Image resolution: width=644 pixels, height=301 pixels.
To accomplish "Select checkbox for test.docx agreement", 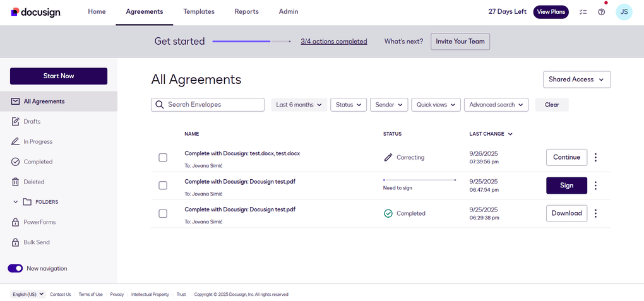I will click(x=163, y=157).
